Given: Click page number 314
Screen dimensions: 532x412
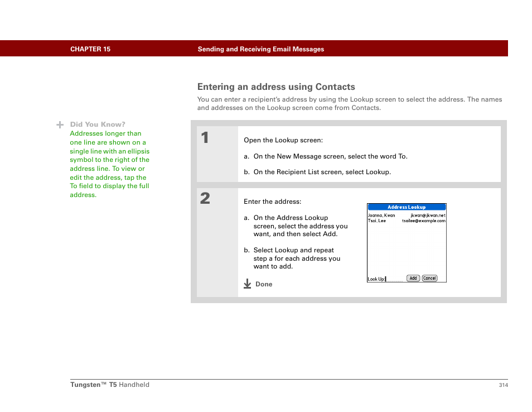Looking at the screenshot, I should (x=503, y=385).
